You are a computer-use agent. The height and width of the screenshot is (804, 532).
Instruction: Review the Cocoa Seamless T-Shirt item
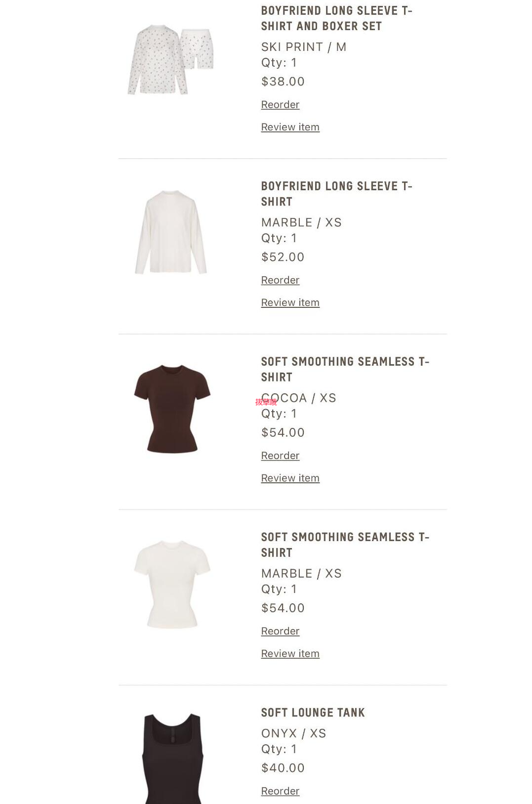pos(290,478)
